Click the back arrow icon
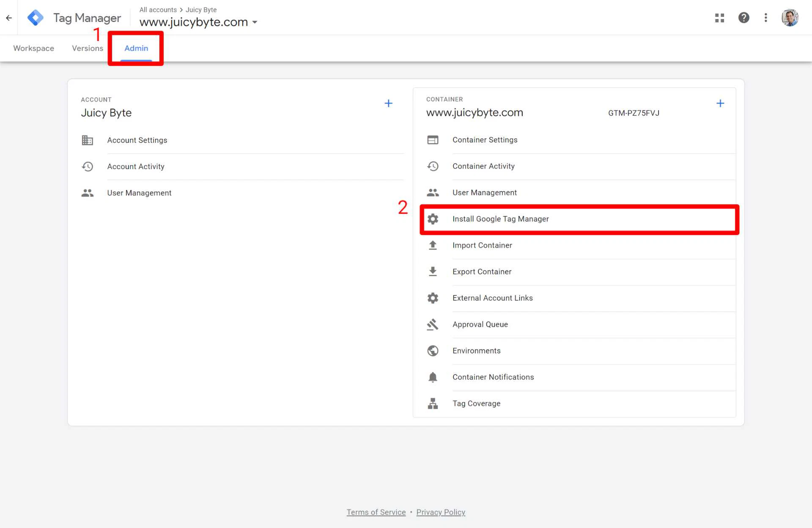 (9, 18)
